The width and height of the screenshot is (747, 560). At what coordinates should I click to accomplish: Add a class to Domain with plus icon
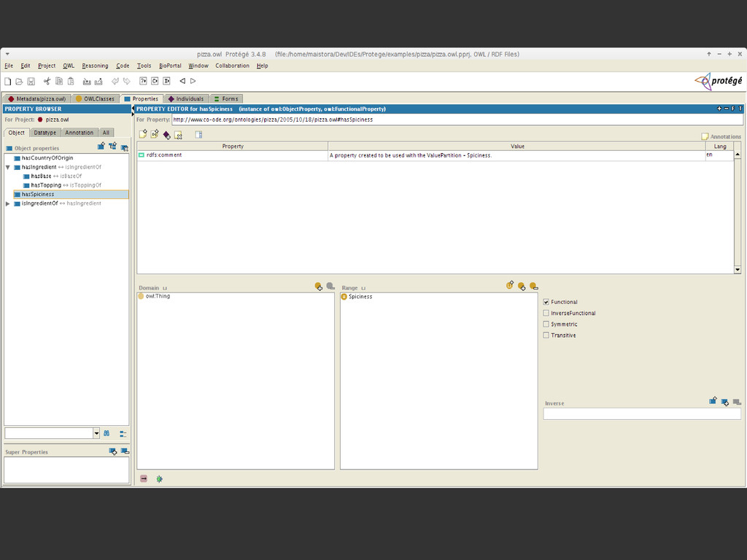click(318, 287)
